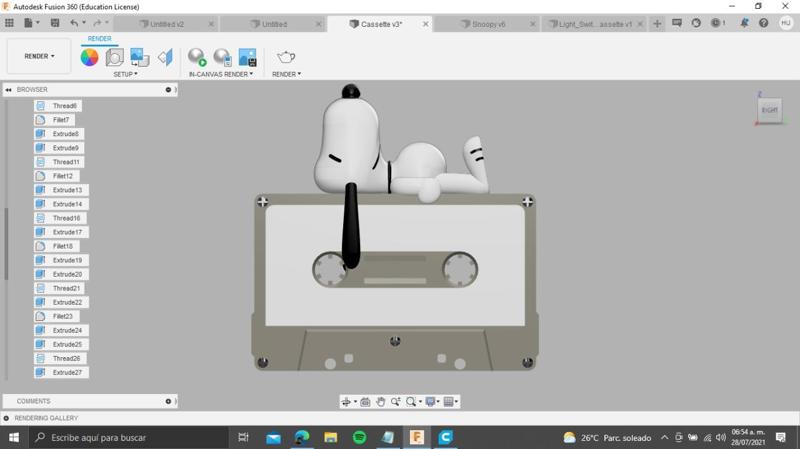Viewport: 800px width, 449px height.
Task: Click the Look At tool
Action: pos(365,402)
